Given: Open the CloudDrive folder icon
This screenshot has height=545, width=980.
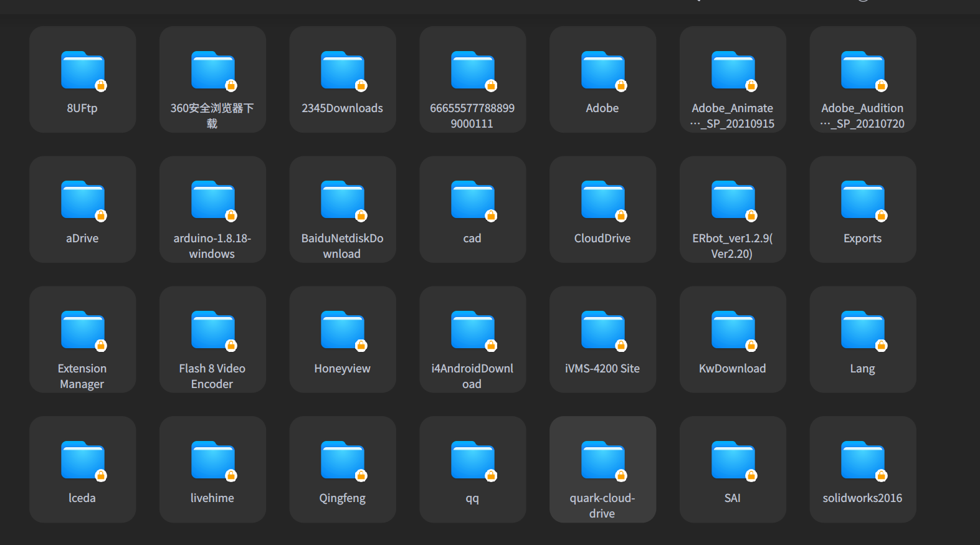Looking at the screenshot, I should tap(603, 201).
